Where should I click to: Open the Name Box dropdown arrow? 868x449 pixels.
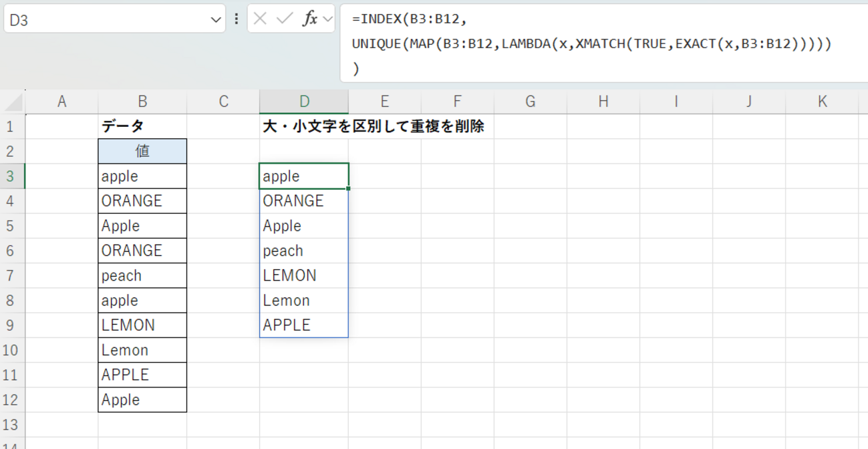[x=216, y=20]
